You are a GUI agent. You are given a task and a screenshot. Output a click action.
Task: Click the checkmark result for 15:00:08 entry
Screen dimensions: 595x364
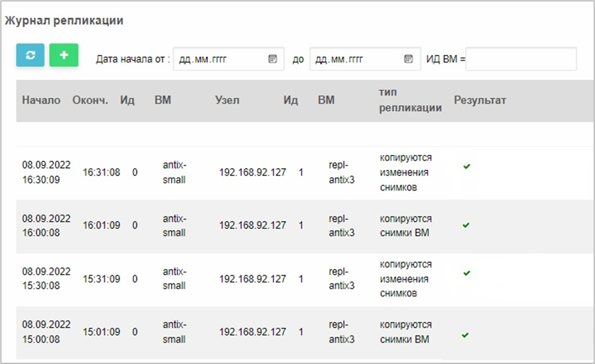coord(465,335)
